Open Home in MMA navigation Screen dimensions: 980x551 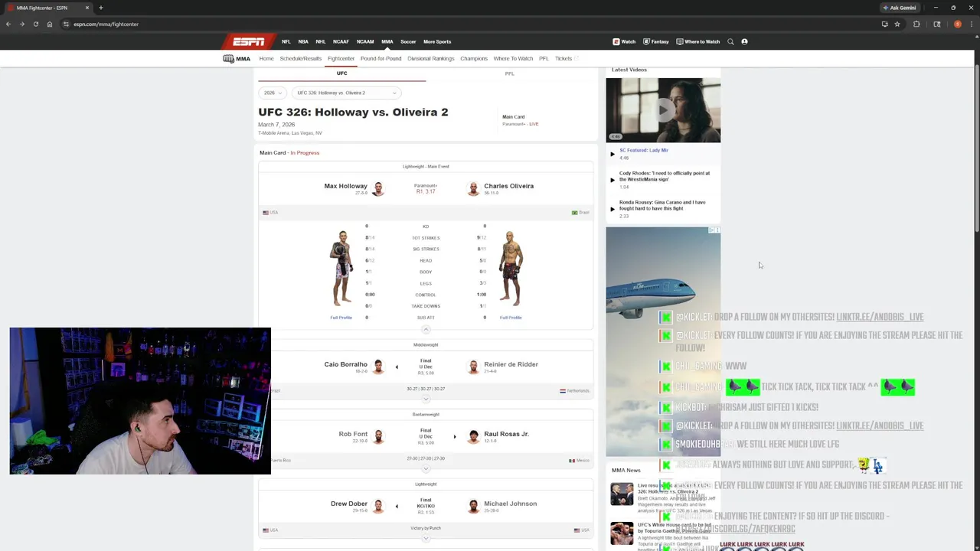(x=266, y=58)
